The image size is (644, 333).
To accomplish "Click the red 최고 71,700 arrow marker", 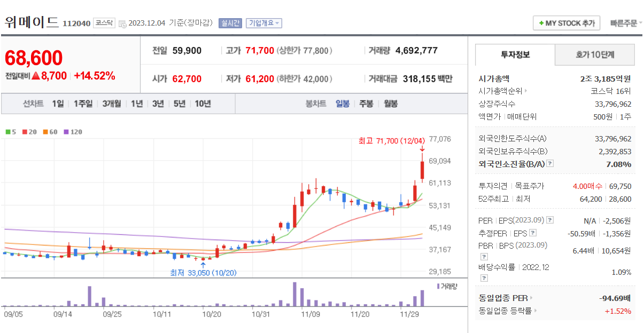I will [x=422, y=149].
